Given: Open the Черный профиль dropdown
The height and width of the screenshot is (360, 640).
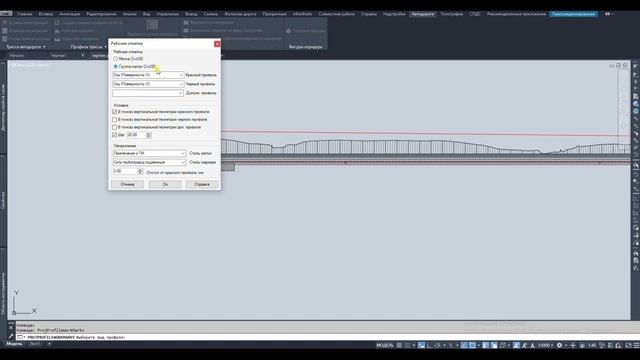Looking at the screenshot, I should pyautogui.click(x=148, y=84).
